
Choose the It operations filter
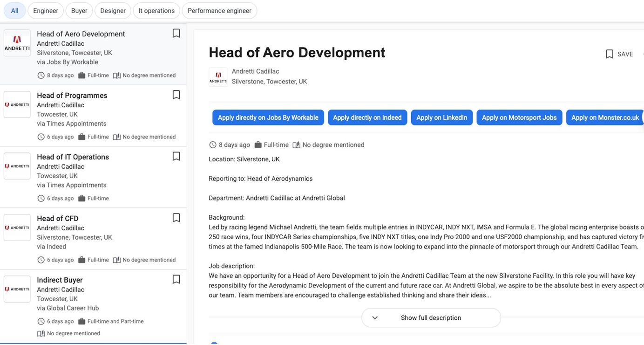click(x=156, y=11)
